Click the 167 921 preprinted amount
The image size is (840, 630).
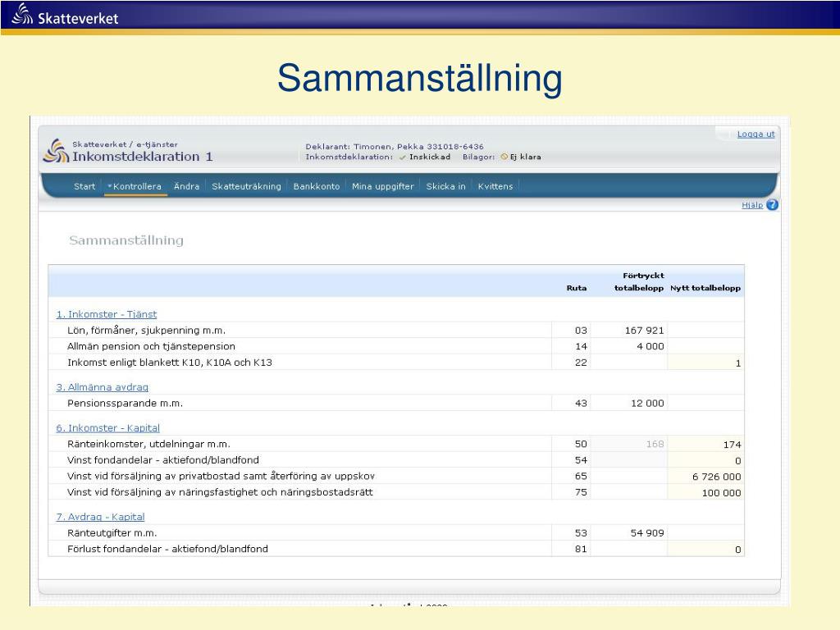point(645,331)
